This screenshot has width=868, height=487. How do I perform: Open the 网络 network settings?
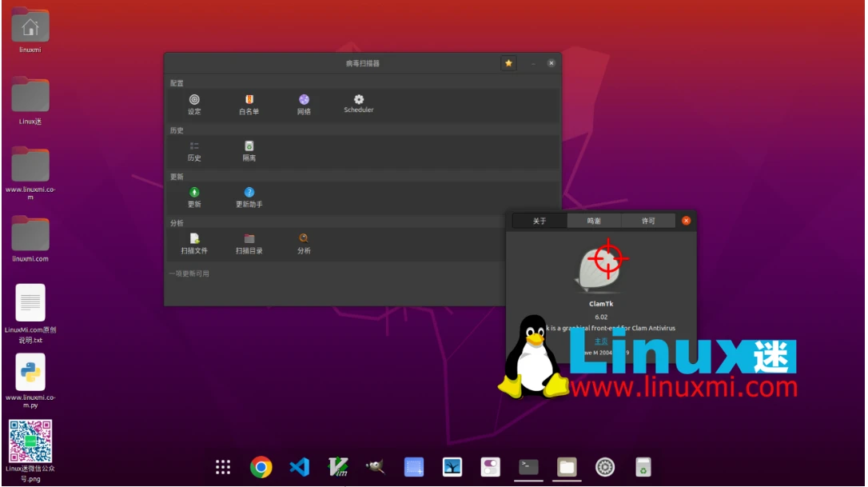(x=304, y=103)
